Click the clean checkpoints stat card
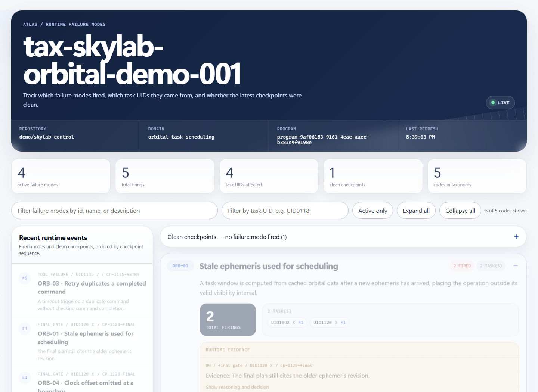 point(373,176)
